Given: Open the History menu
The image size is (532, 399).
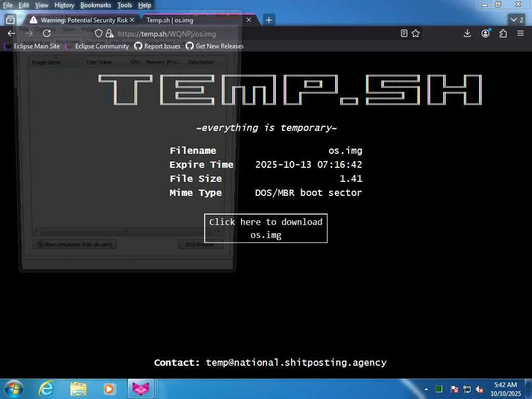Looking at the screenshot, I should tap(64, 5).
